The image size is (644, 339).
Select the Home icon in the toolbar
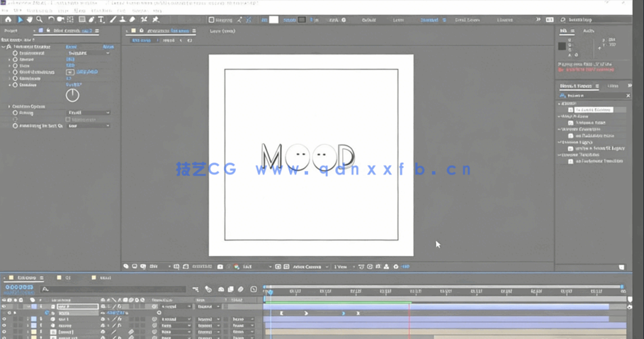click(9, 20)
